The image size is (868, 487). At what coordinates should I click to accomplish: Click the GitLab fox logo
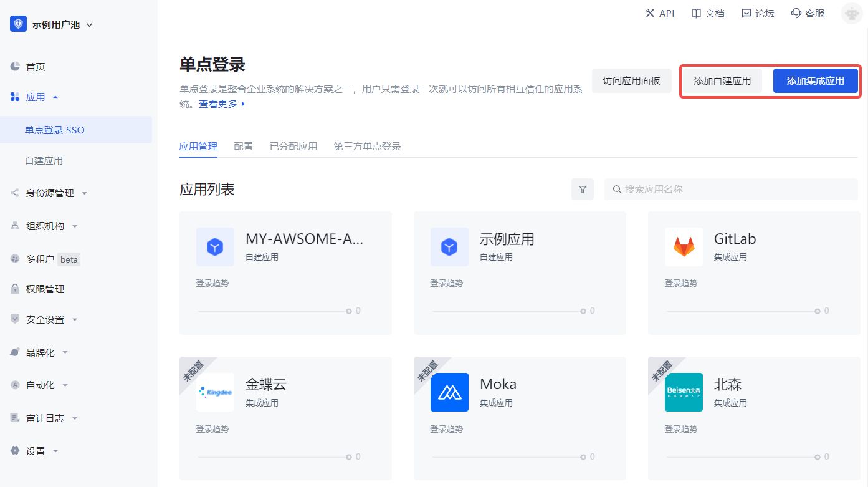point(684,247)
